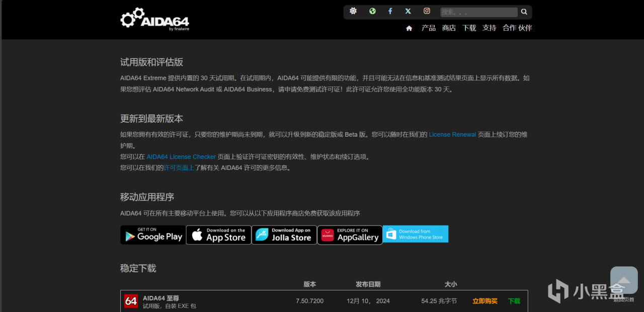Open the 下载 menu

pyautogui.click(x=469, y=28)
